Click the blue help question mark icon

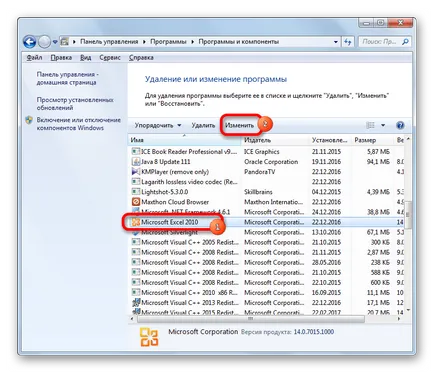pos(400,125)
